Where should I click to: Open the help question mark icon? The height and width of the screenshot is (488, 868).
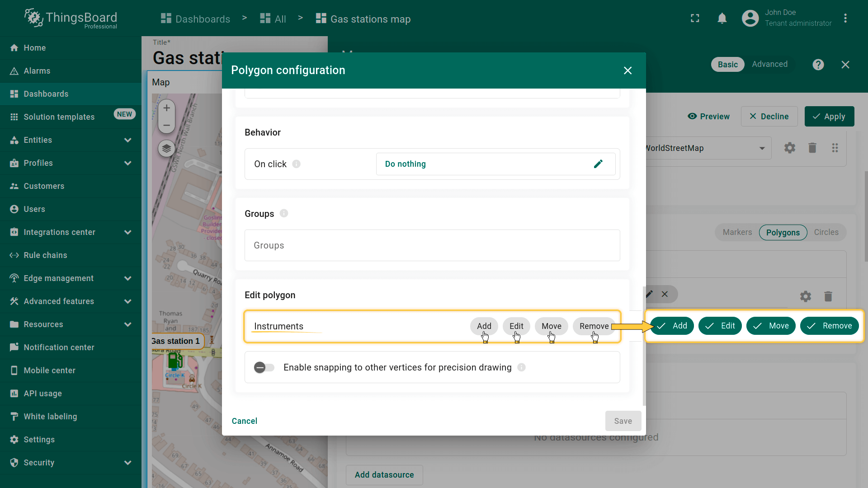(x=818, y=65)
